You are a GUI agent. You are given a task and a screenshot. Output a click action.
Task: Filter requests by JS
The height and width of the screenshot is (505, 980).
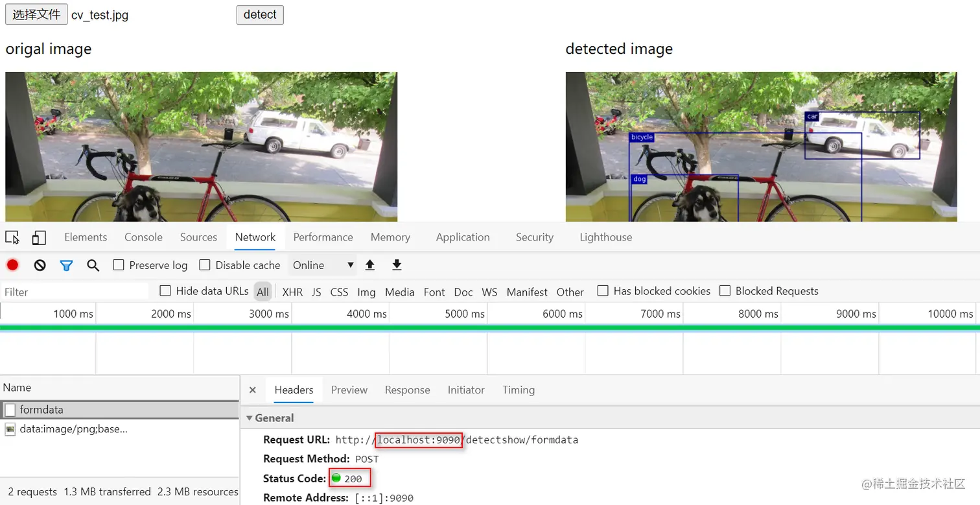316,292
